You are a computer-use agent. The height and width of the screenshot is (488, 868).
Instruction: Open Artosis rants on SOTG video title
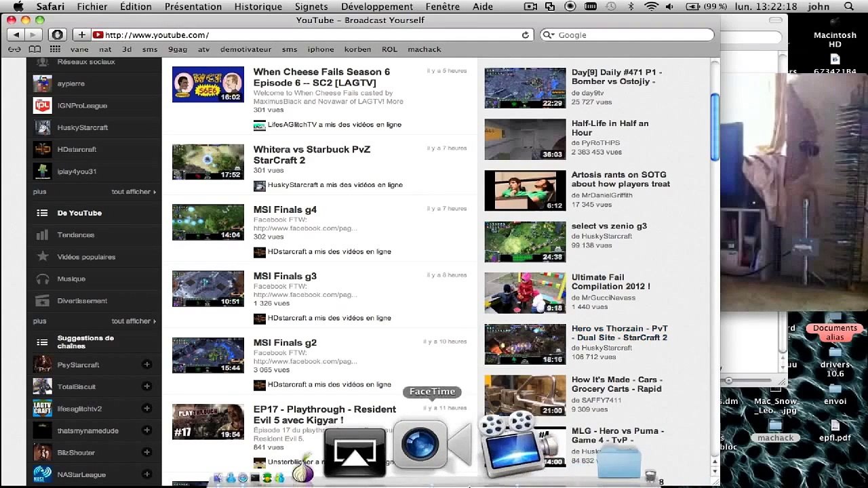620,179
